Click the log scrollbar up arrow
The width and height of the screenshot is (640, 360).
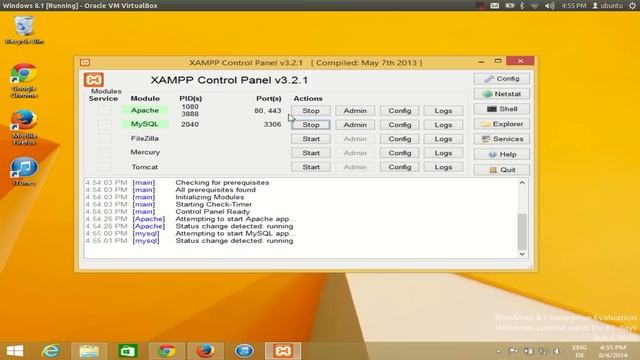522,182
